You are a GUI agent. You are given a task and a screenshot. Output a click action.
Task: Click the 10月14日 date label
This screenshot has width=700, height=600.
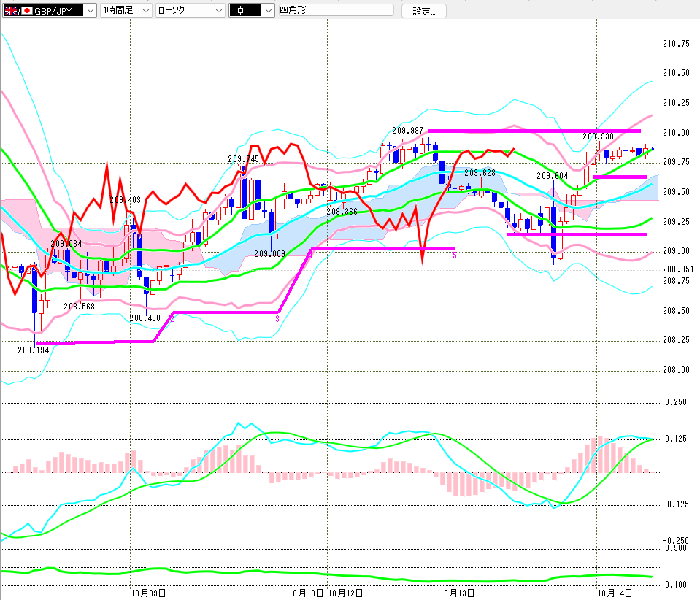pos(615,593)
